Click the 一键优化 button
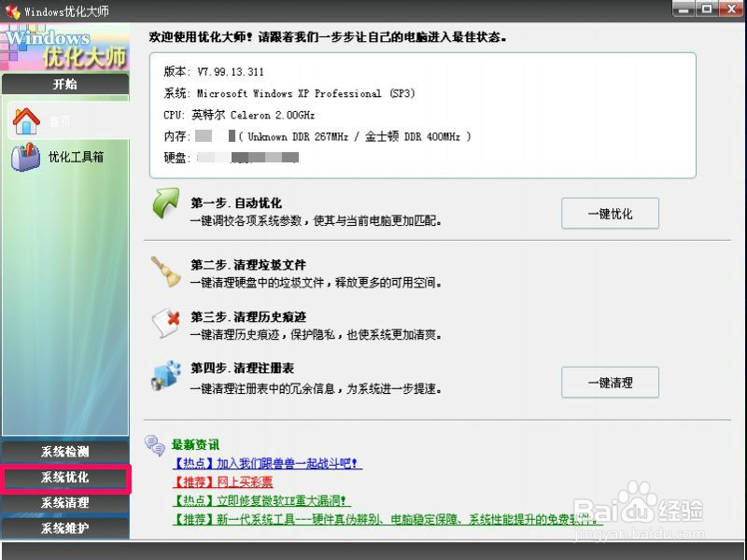 pyautogui.click(x=610, y=213)
